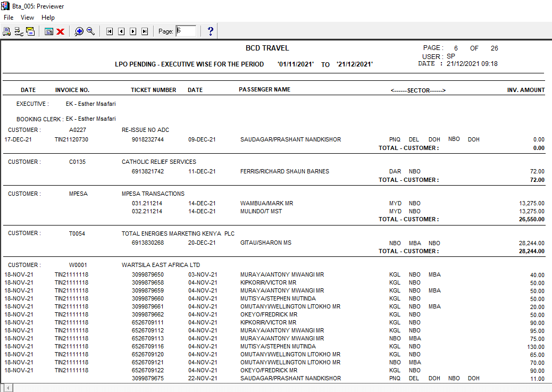Image resolution: width=552 pixels, height=392 pixels.
Task: Open the printer setup icon
Action: pos(19,31)
